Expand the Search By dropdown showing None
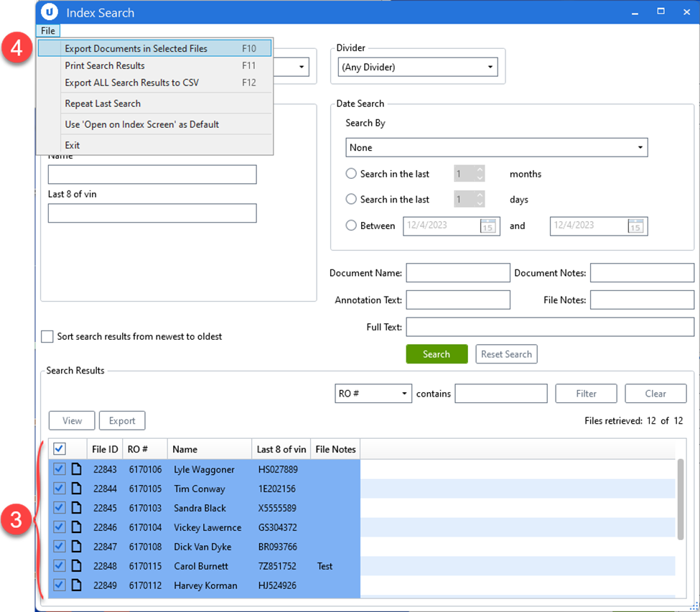 tap(496, 147)
